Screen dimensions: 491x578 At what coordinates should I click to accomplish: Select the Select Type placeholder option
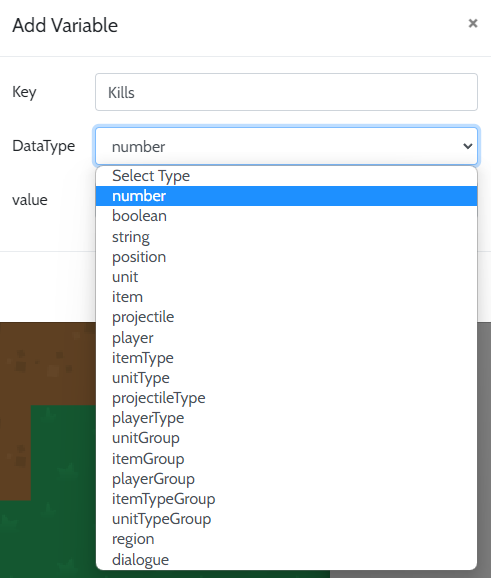pyautogui.click(x=286, y=176)
